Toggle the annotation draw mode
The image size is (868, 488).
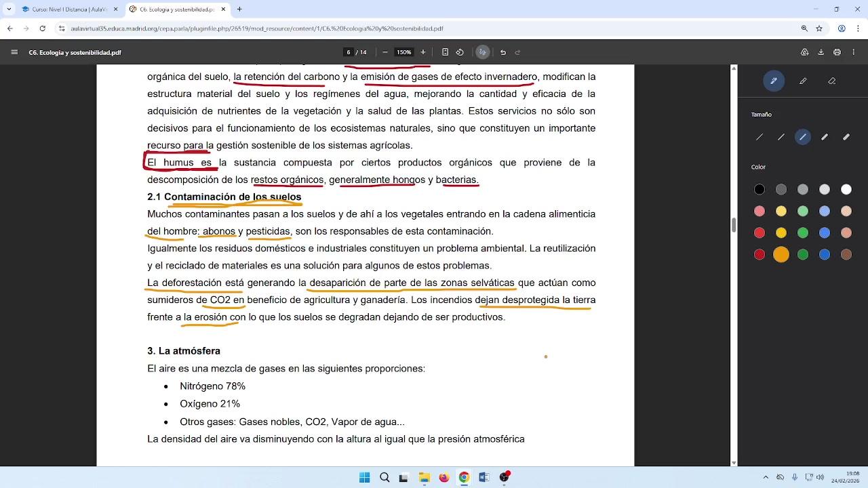(x=482, y=52)
